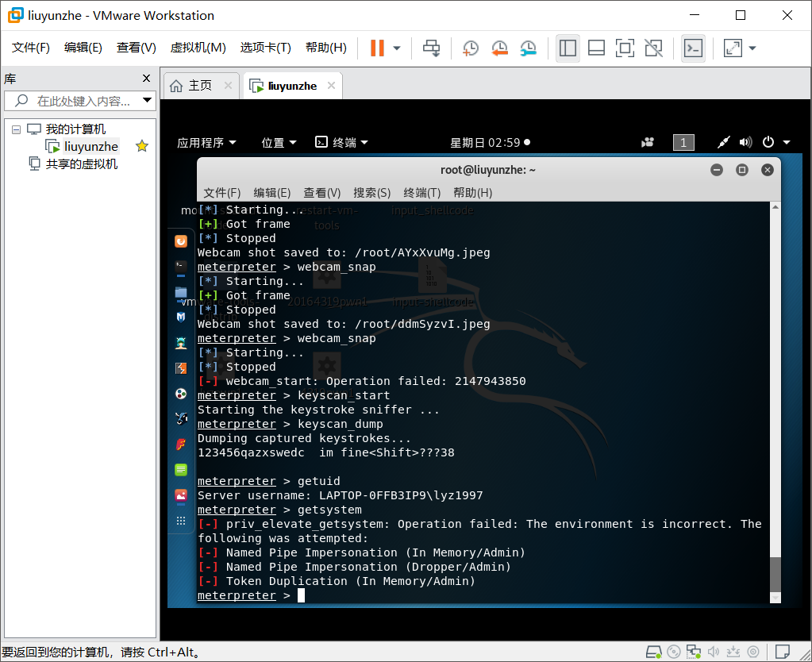Toggle the library sidebar view

568,48
